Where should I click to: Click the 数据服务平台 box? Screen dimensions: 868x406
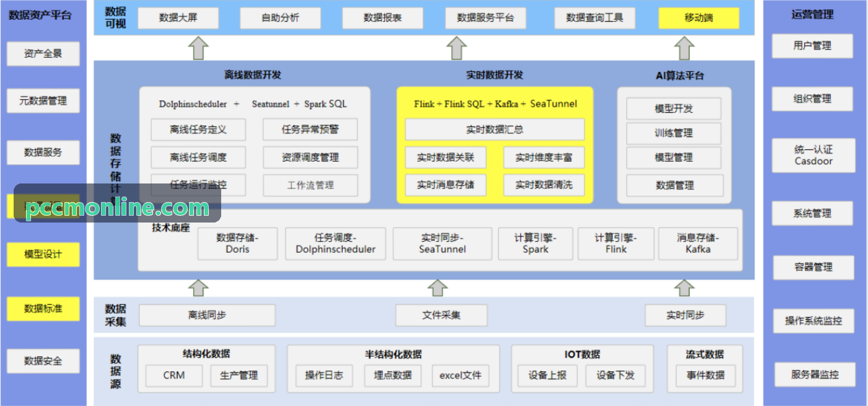pos(485,18)
